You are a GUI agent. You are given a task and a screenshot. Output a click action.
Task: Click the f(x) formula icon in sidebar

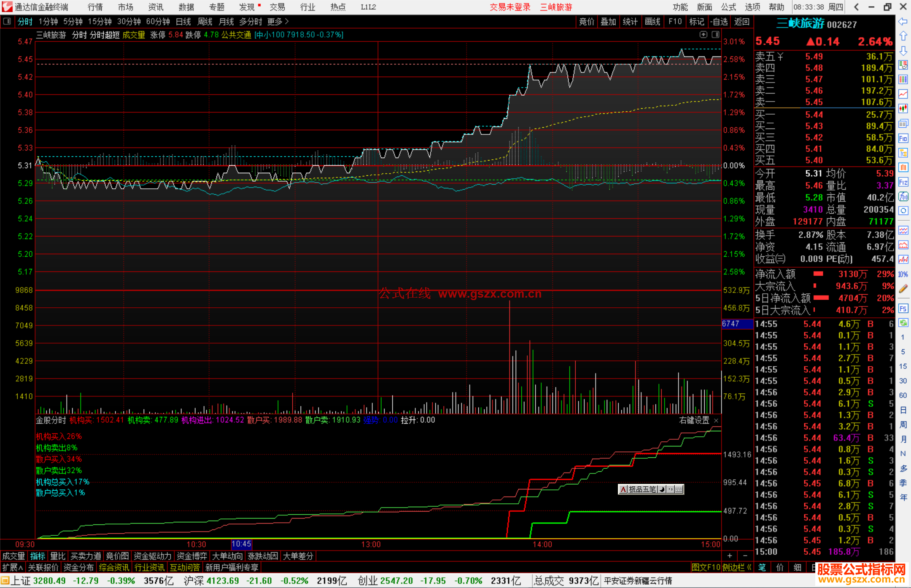point(903,196)
